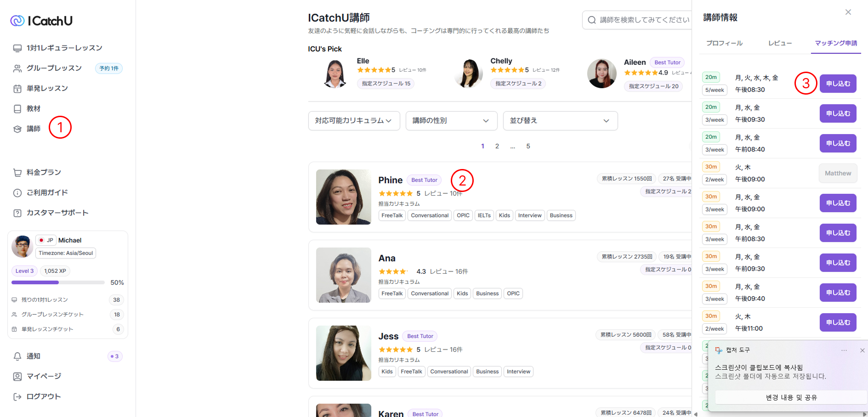Click 변경 내용 및 공유 button
The image size is (868, 417).
(791, 397)
